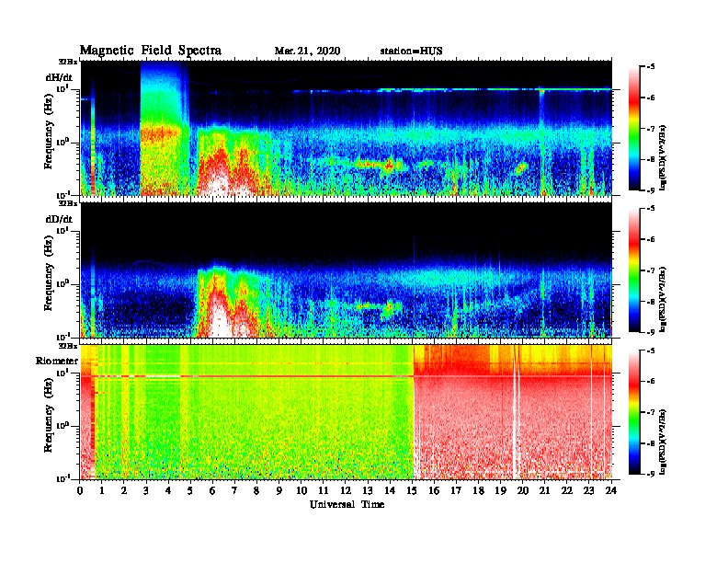Click the '16' hour tick label
This screenshot has height=563, width=728.
pos(434,491)
